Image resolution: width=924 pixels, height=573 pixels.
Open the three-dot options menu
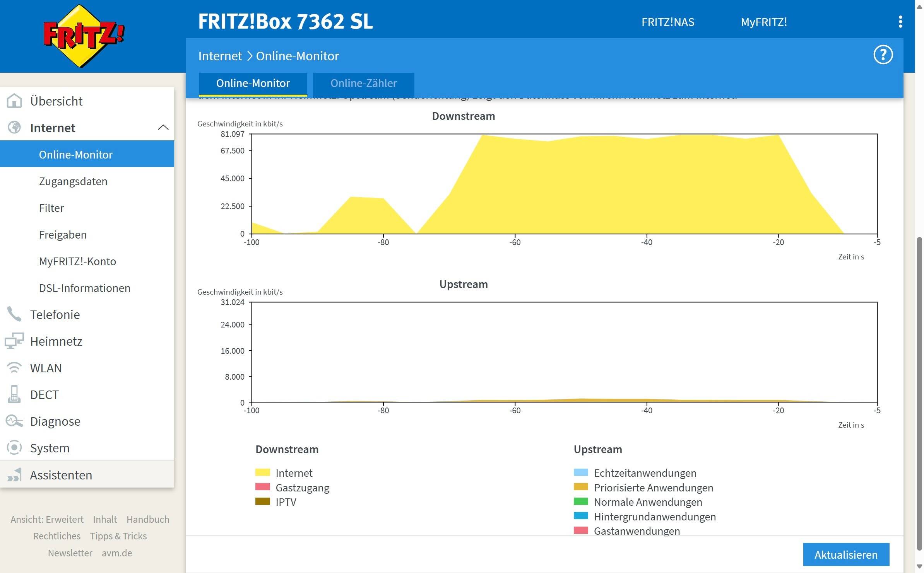click(900, 22)
